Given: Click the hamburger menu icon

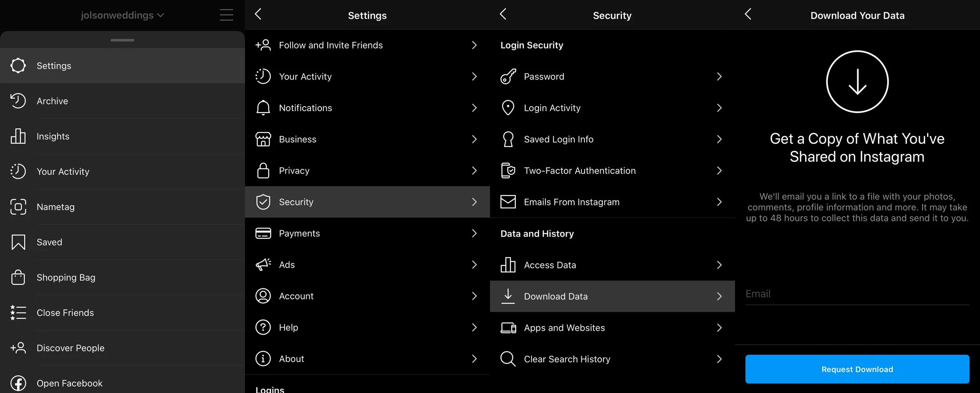Looking at the screenshot, I should point(226,15).
